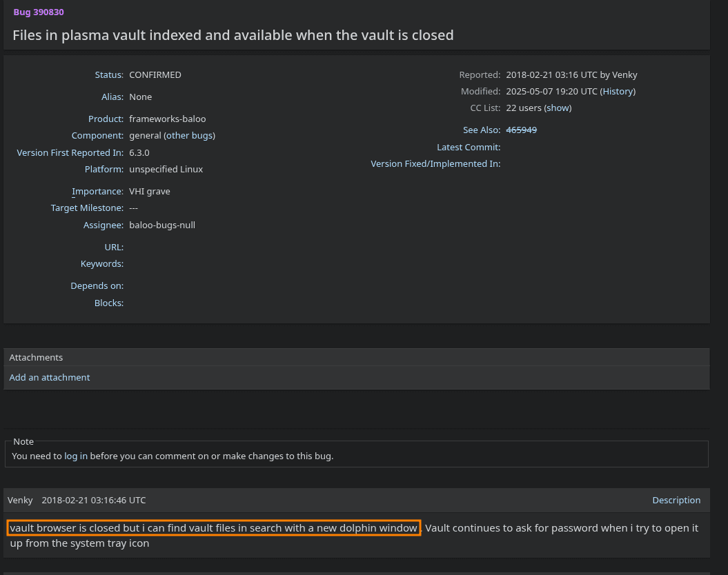This screenshot has height=575, width=728.
Task: Click the Target Milestone label
Action: [87, 208]
